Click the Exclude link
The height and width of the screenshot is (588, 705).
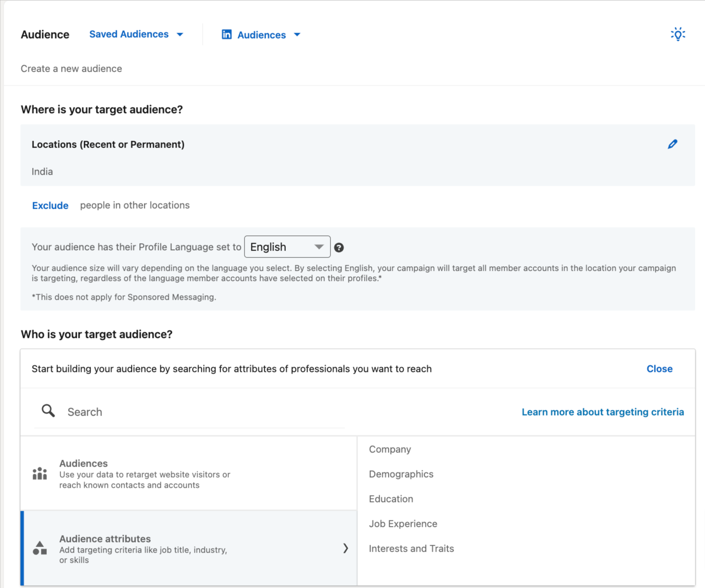pos(50,206)
